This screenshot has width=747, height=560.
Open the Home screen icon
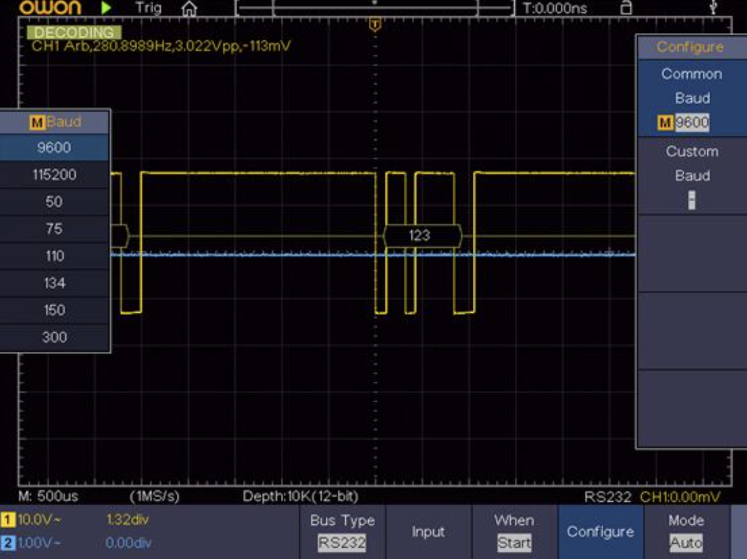[191, 8]
